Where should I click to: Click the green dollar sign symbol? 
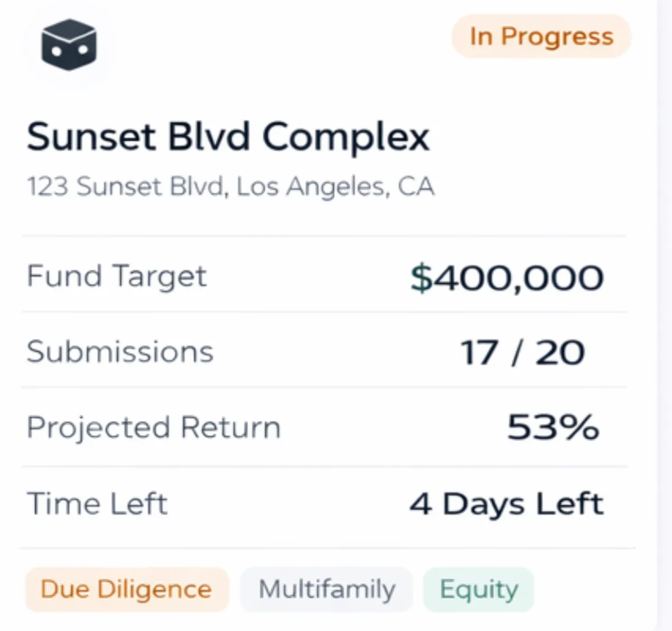421,278
